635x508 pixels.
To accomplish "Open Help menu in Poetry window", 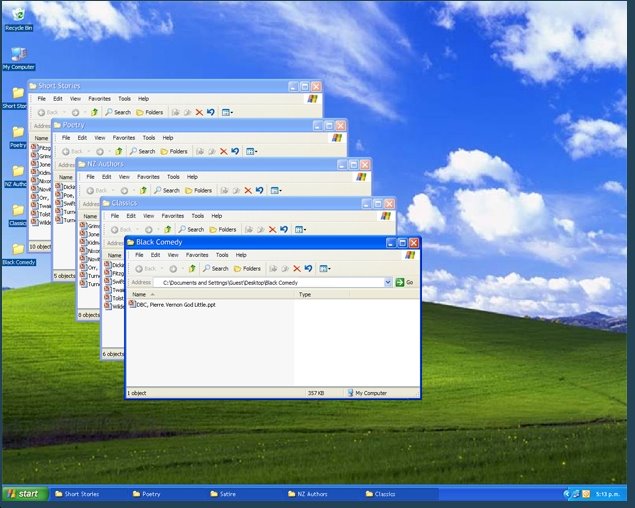I will [168, 138].
